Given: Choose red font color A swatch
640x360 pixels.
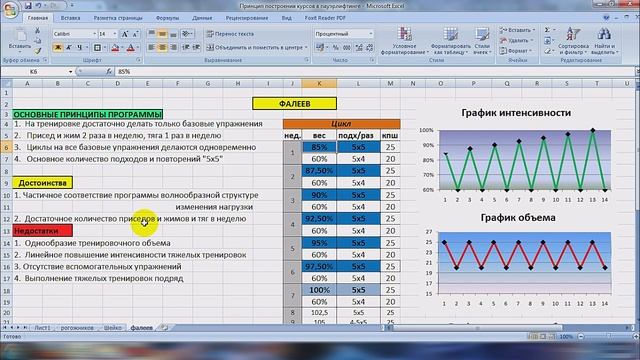Looking at the screenshot, I should pos(131,48).
